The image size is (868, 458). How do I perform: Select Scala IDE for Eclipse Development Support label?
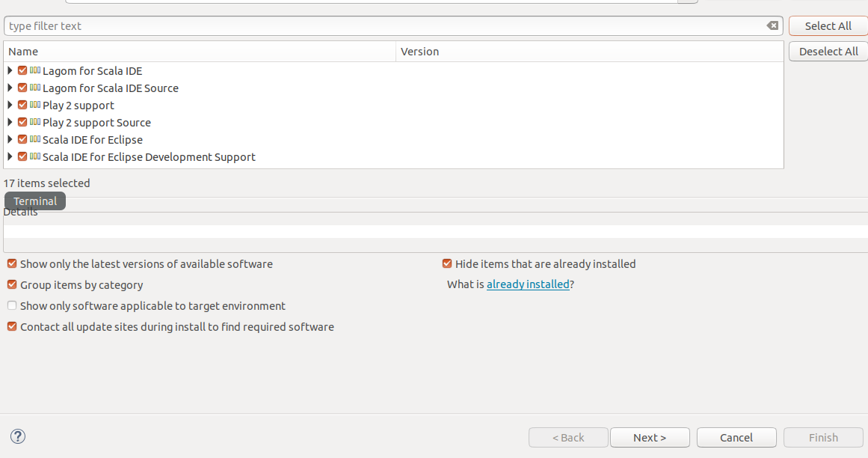[x=149, y=156]
